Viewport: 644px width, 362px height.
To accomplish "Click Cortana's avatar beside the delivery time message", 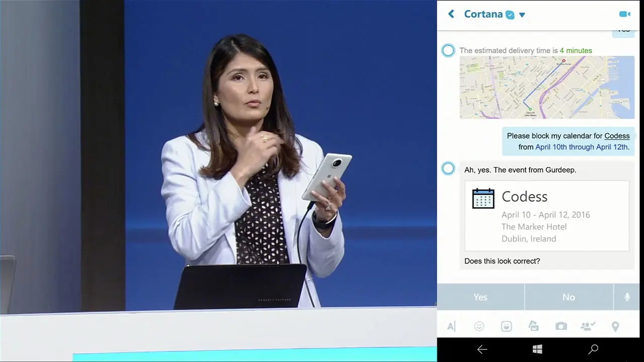I will pos(448,50).
